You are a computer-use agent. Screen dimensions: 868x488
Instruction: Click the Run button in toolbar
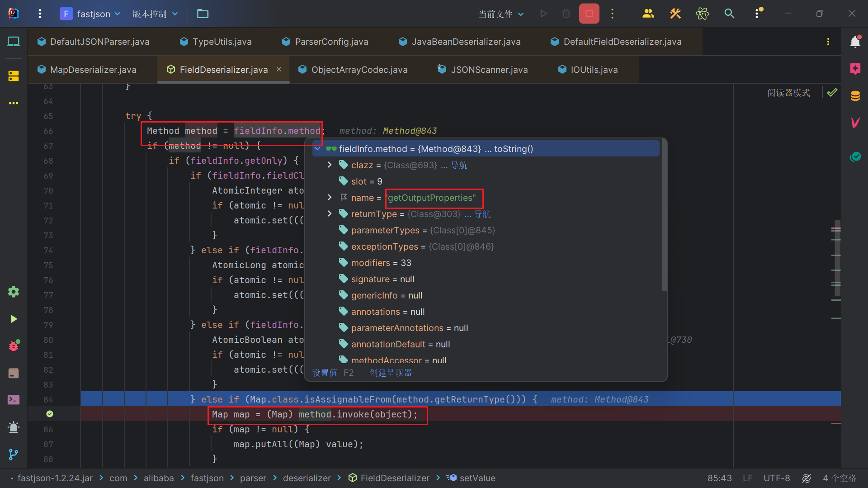point(544,14)
